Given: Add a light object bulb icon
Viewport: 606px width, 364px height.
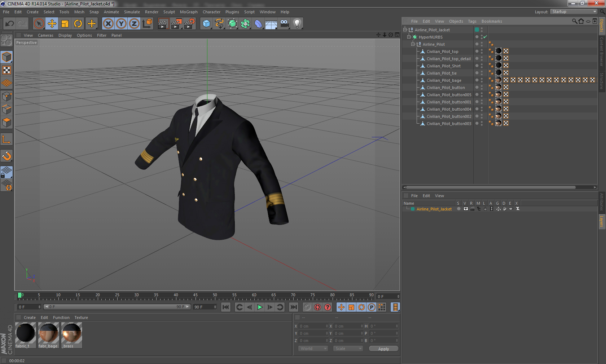Looking at the screenshot, I should (x=297, y=24).
